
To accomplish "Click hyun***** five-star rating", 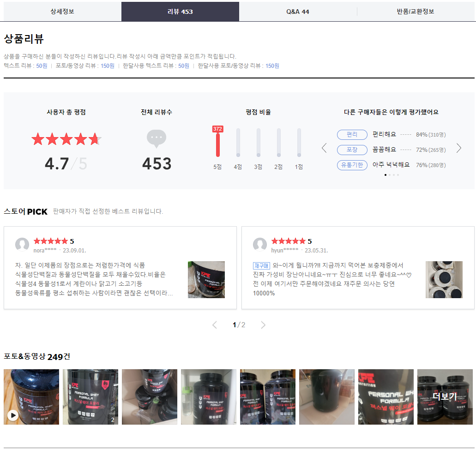I will (x=289, y=241).
